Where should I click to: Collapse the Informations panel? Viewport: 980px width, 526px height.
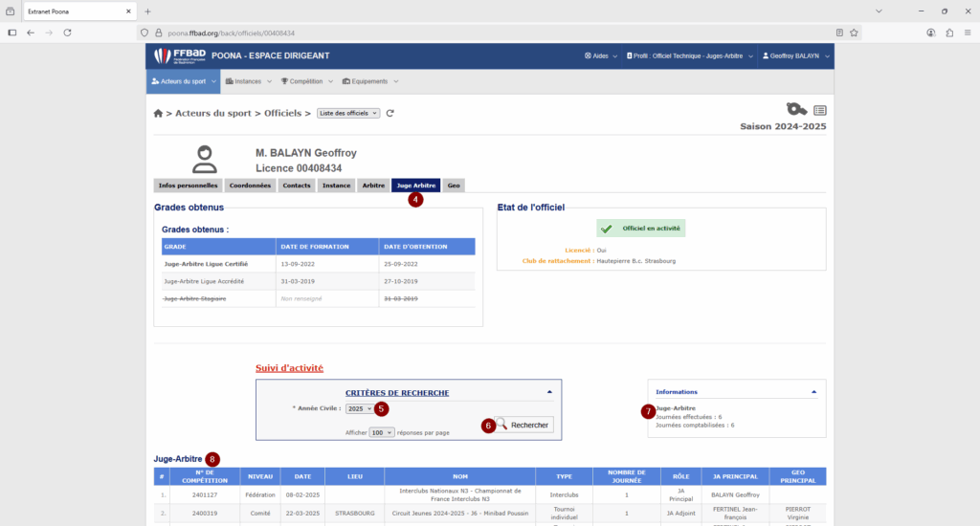[x=813, y=392]
